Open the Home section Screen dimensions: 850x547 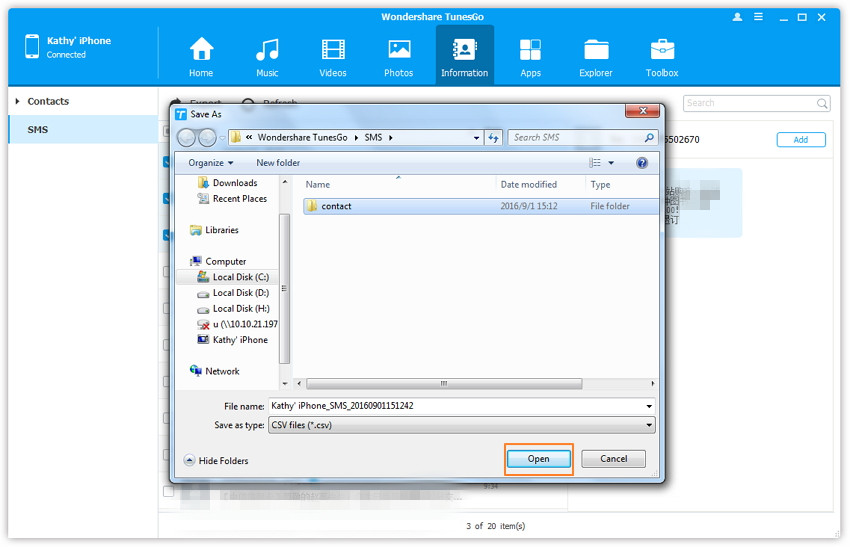(201, 56)
